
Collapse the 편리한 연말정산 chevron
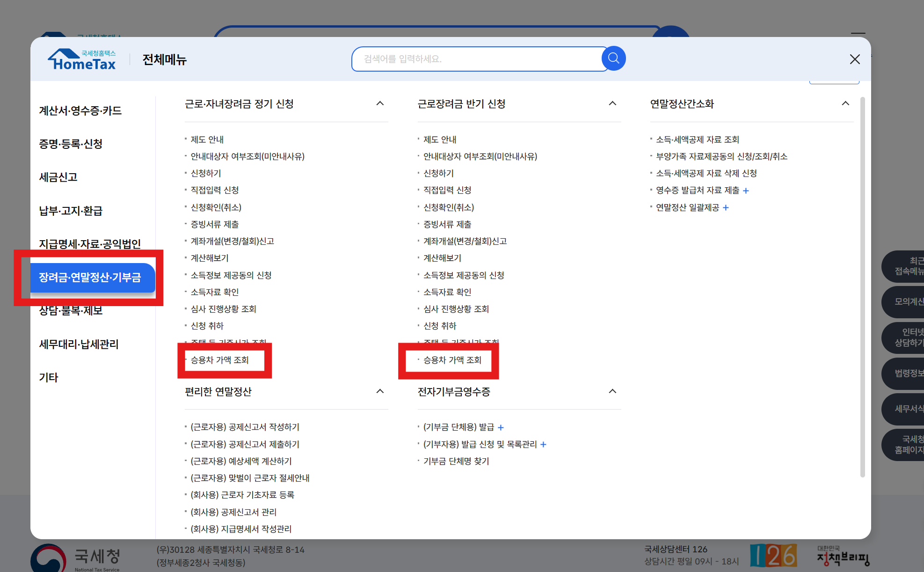(x=380, y=391)
